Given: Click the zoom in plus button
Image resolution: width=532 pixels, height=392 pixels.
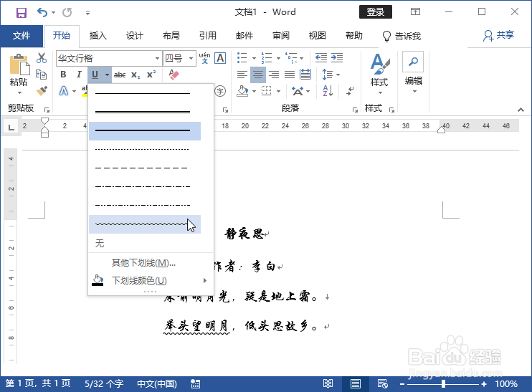Looking at the screenshot, I should tap(484, 384).
